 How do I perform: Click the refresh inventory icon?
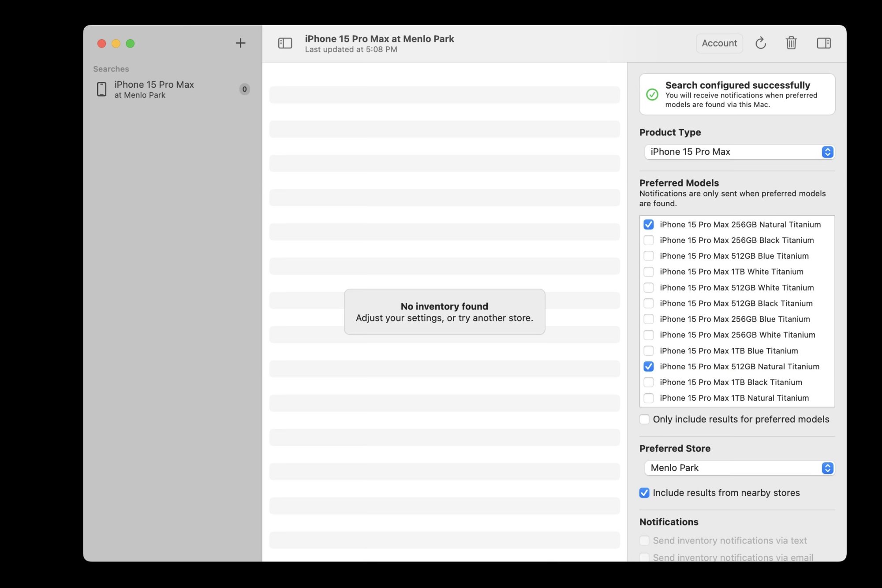[x=760, y=43]
